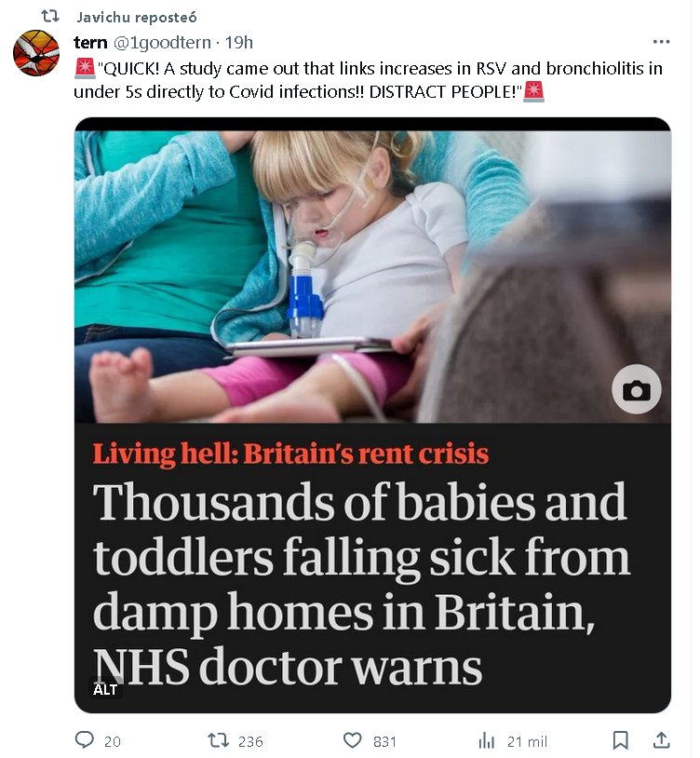Image resolution: width=700 pixels, height=758 pixels.
Task: Click the repost icon beside Javichu
Action: (50, 17)
